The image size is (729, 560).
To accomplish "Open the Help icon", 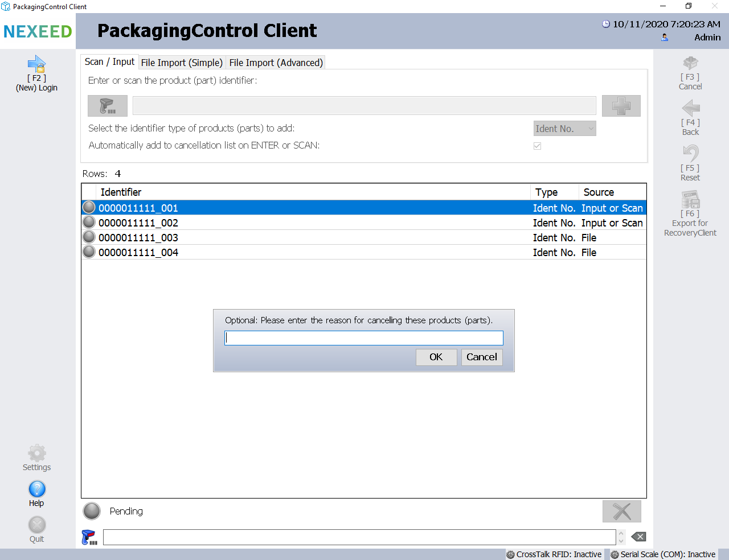I will tap(37, 489).
